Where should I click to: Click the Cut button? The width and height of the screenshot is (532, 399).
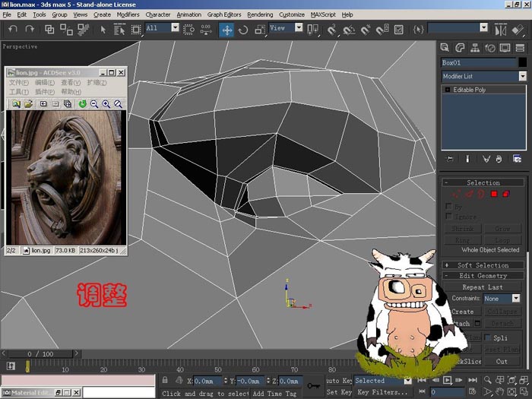(x=502, y=361)
